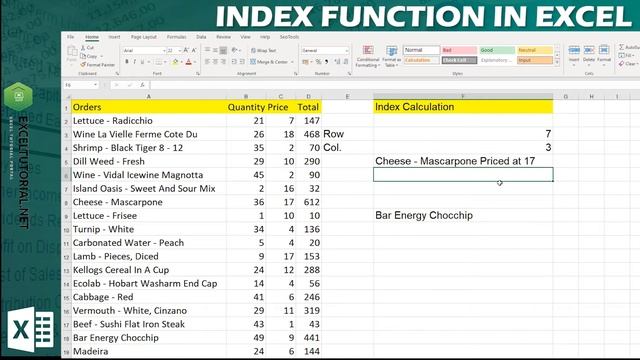Click the Percent Style icon
The width and height of the screenshot is (640, 360).
coord(318,62)
